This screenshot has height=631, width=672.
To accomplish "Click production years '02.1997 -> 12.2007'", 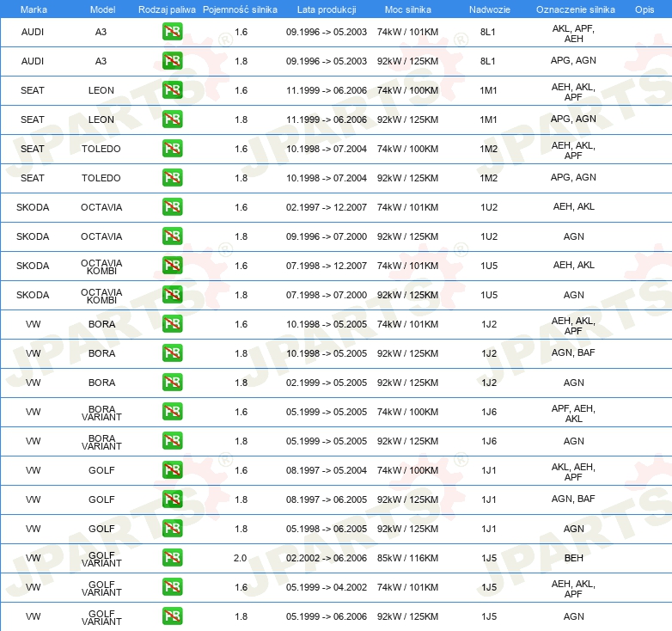I will [x=327, y=207].
